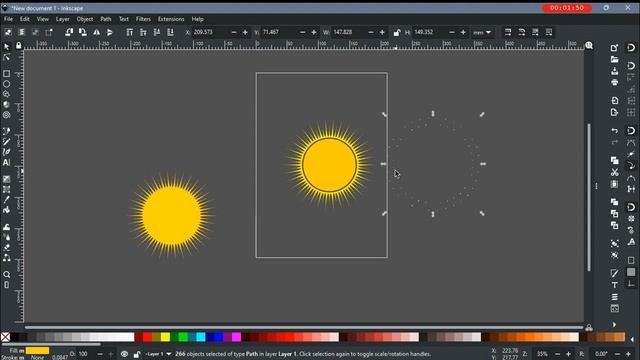
Task: Toggle width/height ratio lock
Action: click(x=396, y=32)
